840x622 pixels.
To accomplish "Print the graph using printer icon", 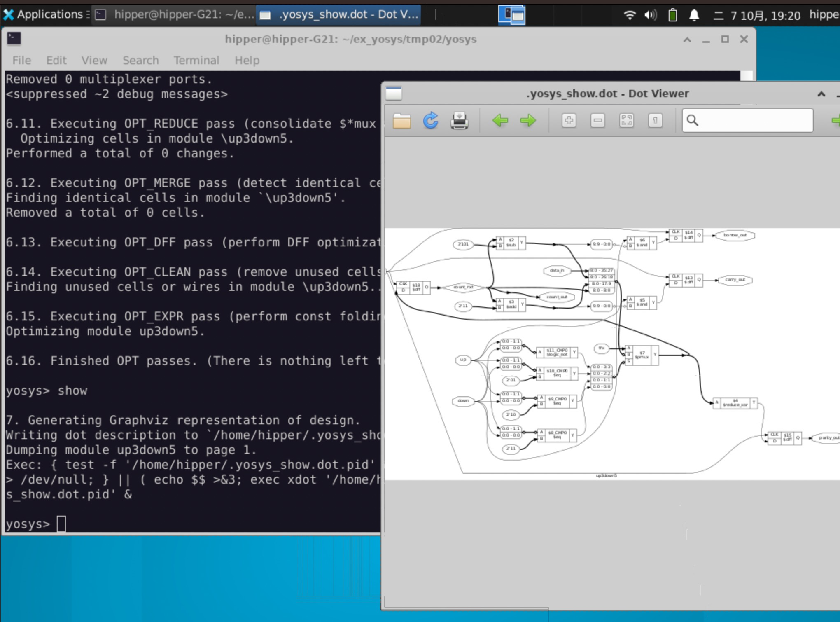I will pyautogui.click(x=459, y=121).
